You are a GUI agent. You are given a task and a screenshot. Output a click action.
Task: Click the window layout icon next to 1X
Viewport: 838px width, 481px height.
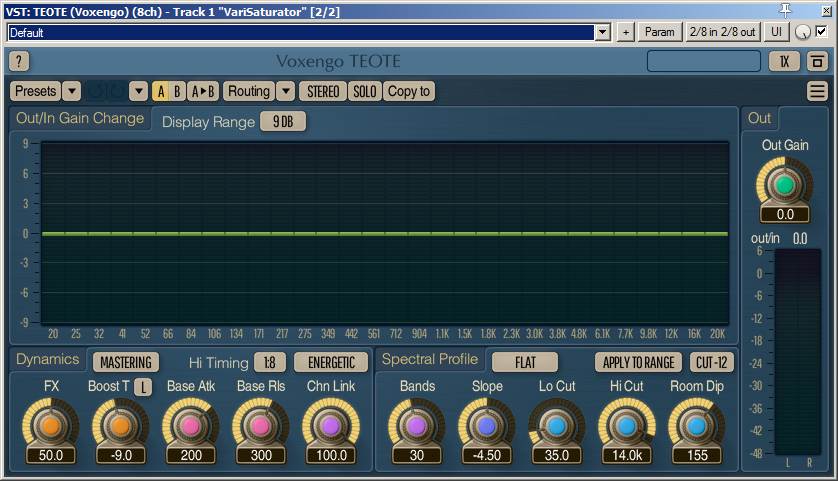click(x=817, y=61)
